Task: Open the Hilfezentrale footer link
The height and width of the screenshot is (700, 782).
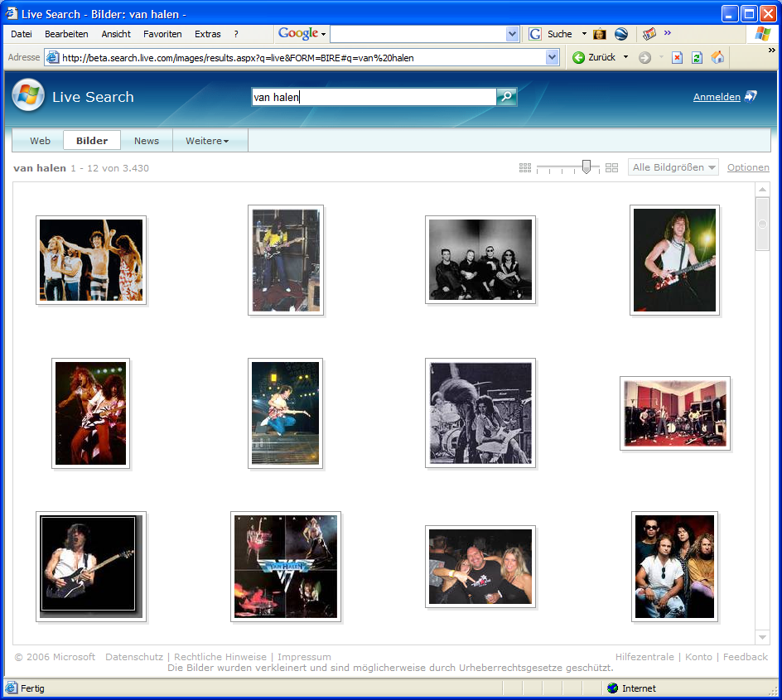Action: coord(644,657)
